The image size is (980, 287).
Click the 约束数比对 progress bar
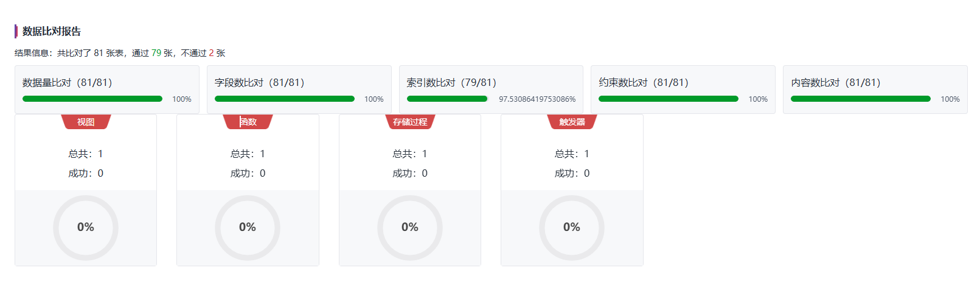pyautogui.click(x=668, y=99)
